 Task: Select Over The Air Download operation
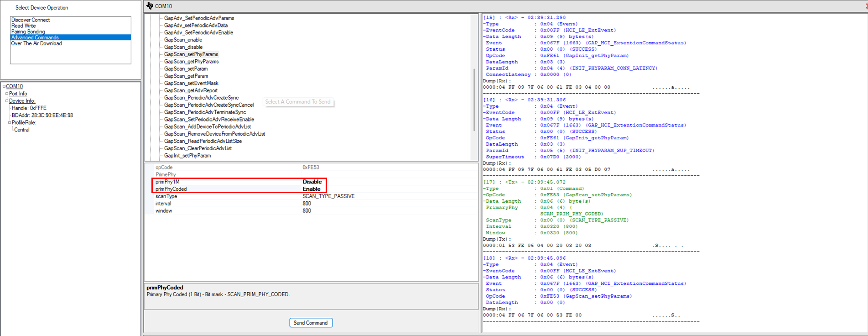click(x=36, y=44)
